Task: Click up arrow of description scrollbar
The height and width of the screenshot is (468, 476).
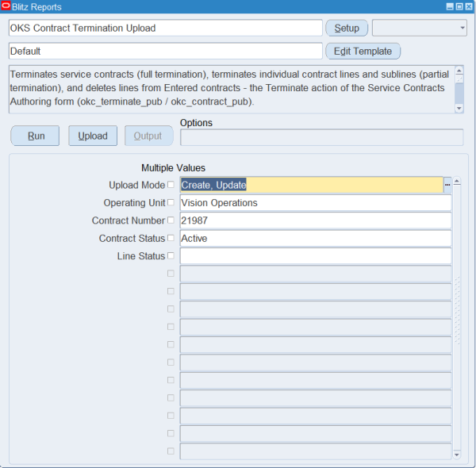Action: coord(459,71)
